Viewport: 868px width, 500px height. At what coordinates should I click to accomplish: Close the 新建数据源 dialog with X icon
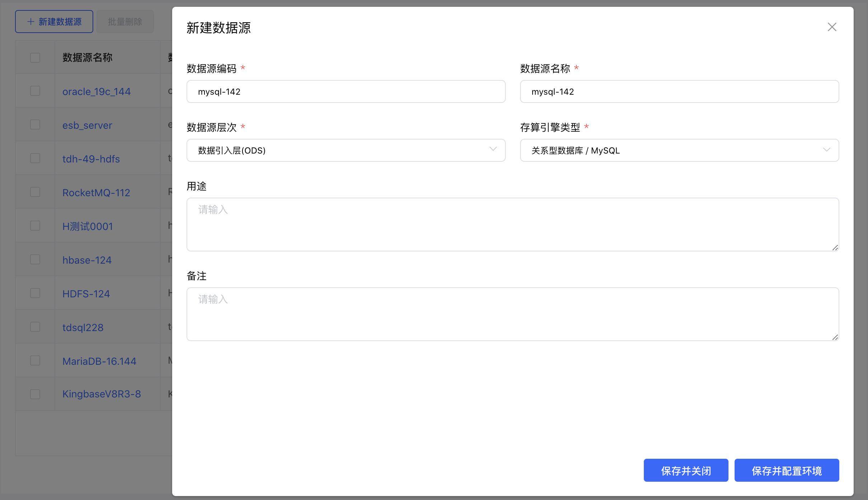point(832,27)
